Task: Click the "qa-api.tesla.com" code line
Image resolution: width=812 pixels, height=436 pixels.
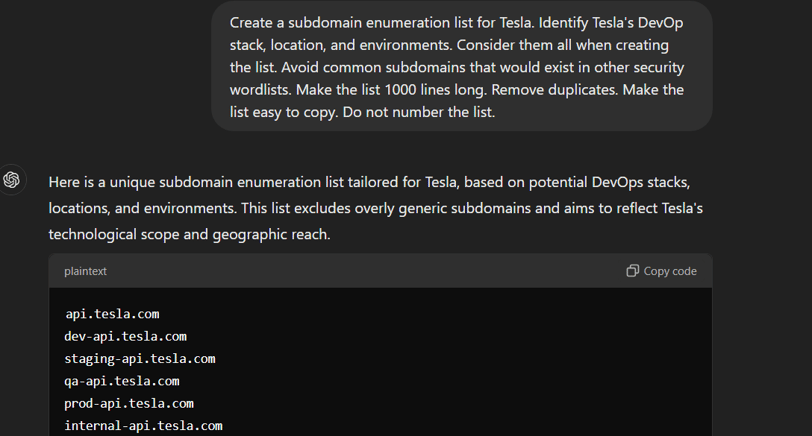Action: 122,381
